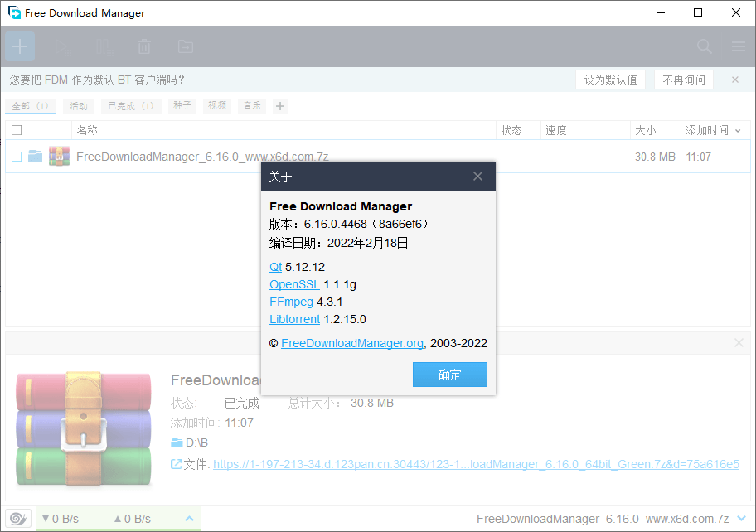The height and width of the screenshot is (532, 756).
Task: Click the Resume download icon in toolbar
Action: pyautogui.click(x=61, y=46)
